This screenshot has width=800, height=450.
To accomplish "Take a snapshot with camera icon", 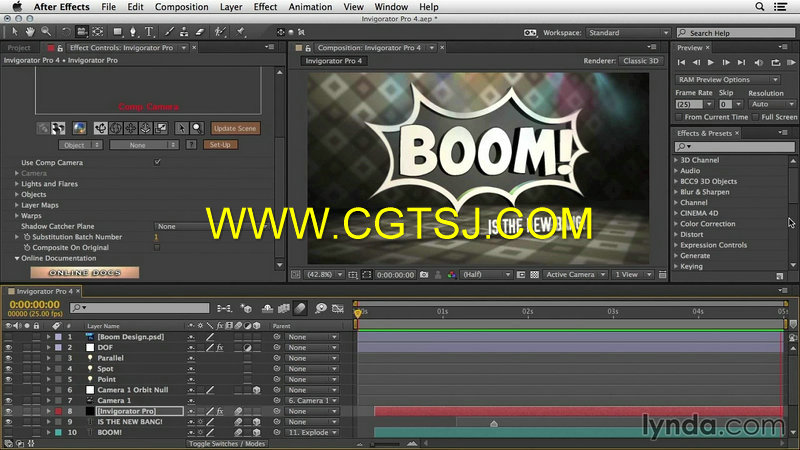I will tap(424, 274).
